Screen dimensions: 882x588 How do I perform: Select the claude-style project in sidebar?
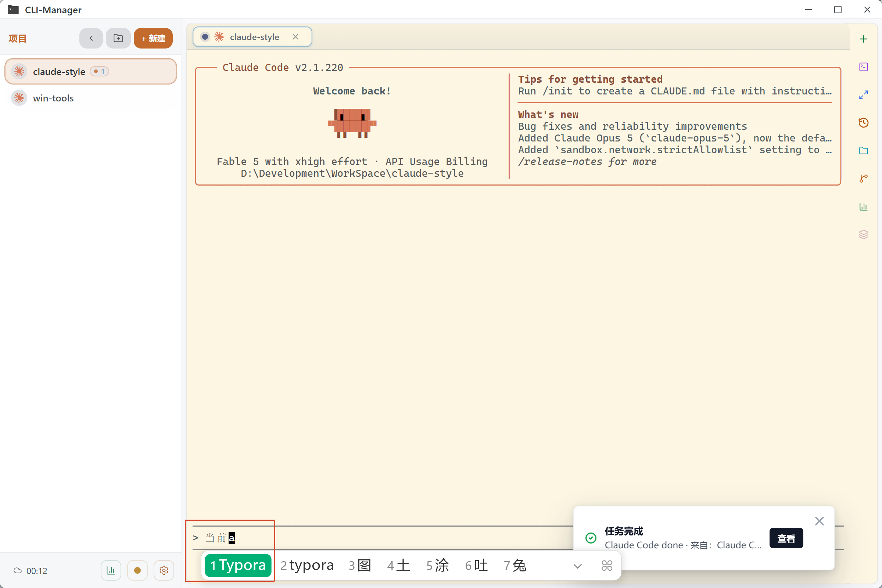click(x=90, y=71)
